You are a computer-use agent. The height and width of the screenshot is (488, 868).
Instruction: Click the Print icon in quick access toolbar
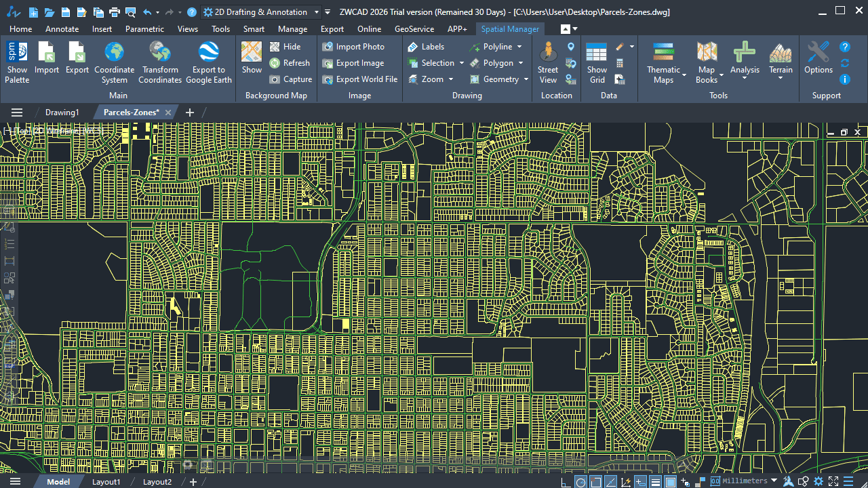[114, 12]
